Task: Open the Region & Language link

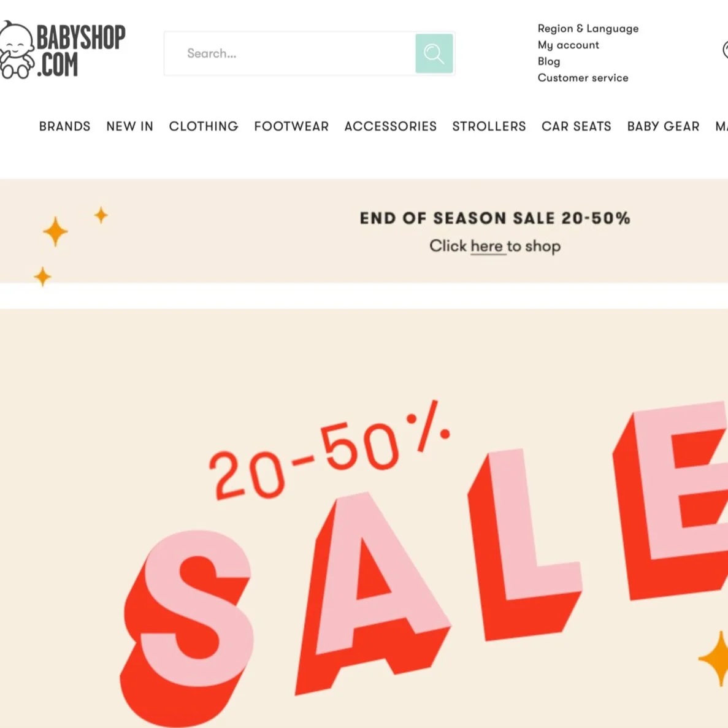Action: pos(588,29)
